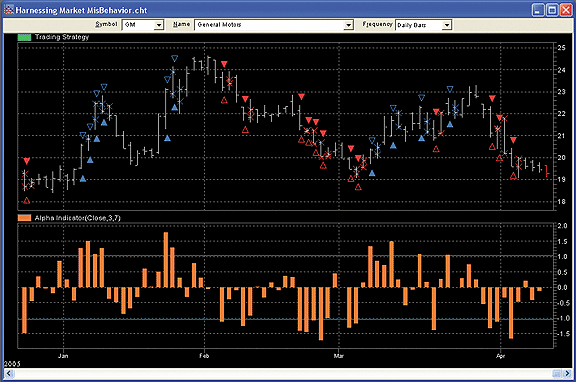This screenshot has height=382, width=576.
Task: Click the indicator axis label -1.5
Action: coord(562,334)
